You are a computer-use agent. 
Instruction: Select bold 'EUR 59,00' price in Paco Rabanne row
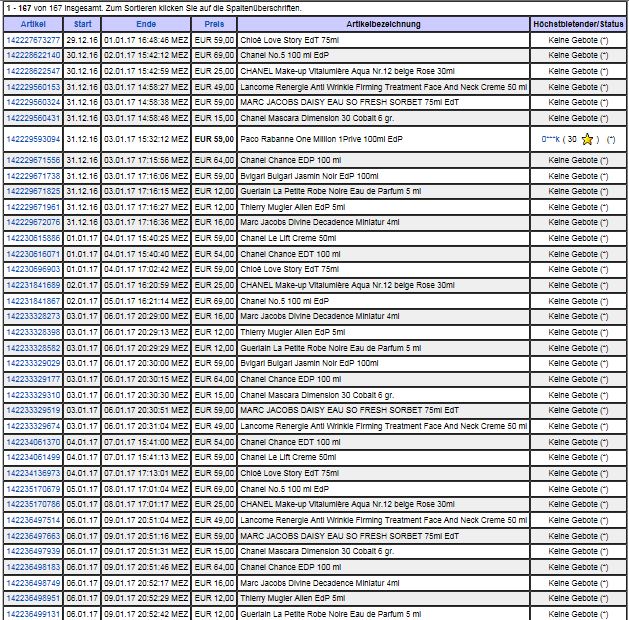tap(214, 139)
